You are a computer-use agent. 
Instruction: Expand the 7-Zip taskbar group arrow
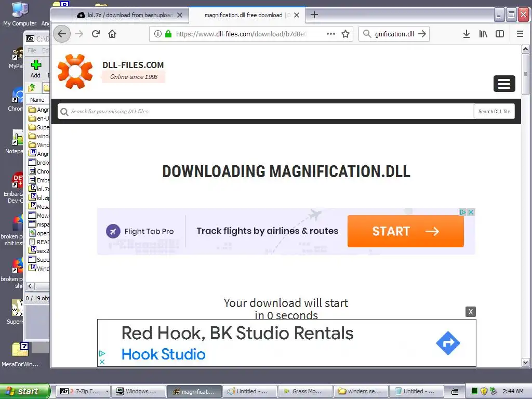(x=107, y=391)
